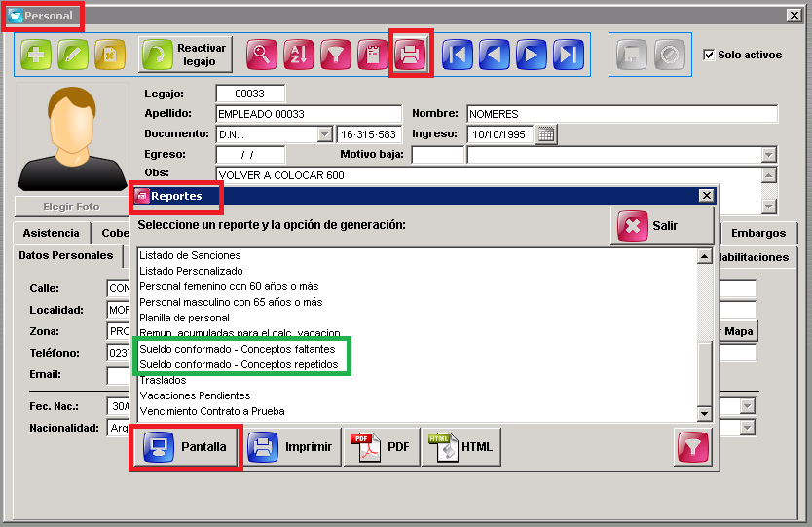Click the toolbar printer reports icon
Screen dimensions: 812x527
[x=410, y=55]
